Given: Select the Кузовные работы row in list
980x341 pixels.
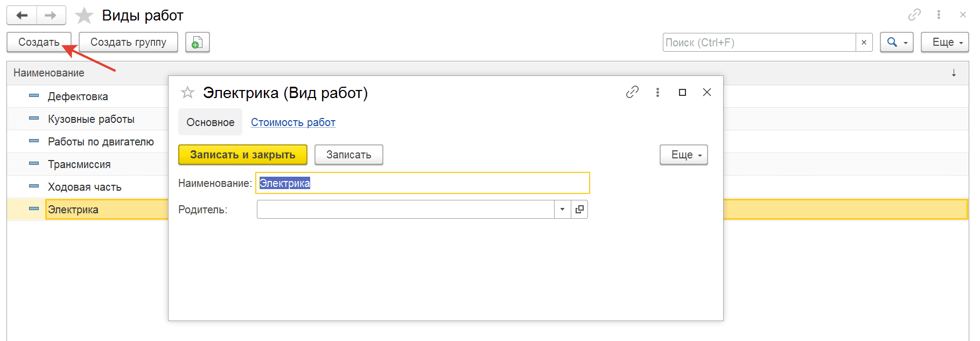Looking at the screenshot, I should point(91,119).
